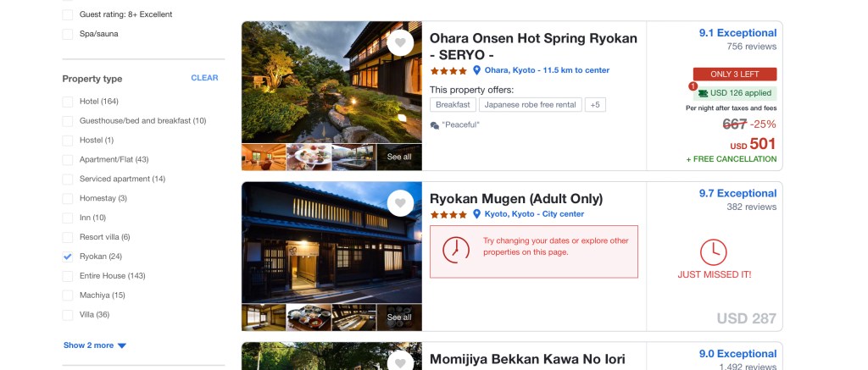This screenshot has height=370, width=868.
Task: Click heart icon on Momijiya Bekkan listing
Action: pos(400,362)
